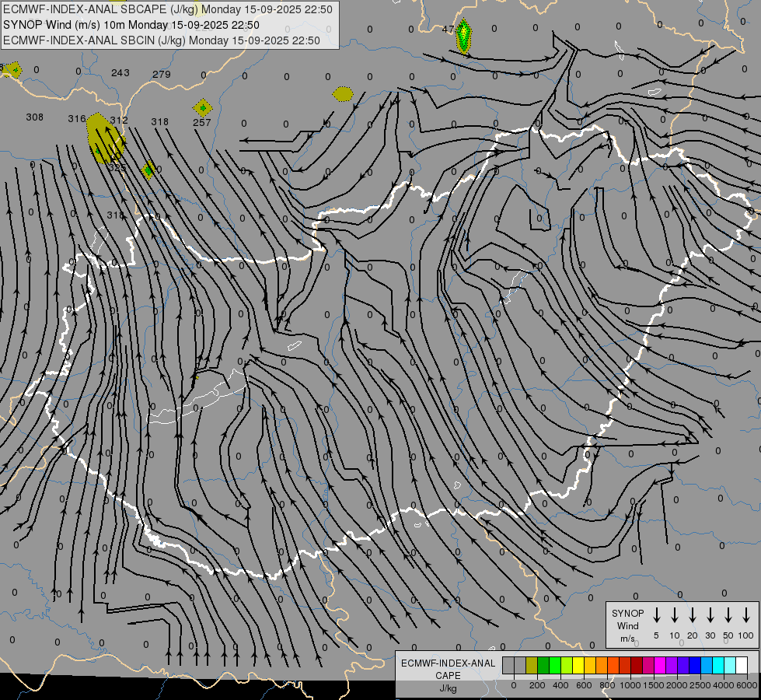Click the SYNOP label in the wind legend
Viewport: 761px width, 700px height.
[x=627, y=613]
